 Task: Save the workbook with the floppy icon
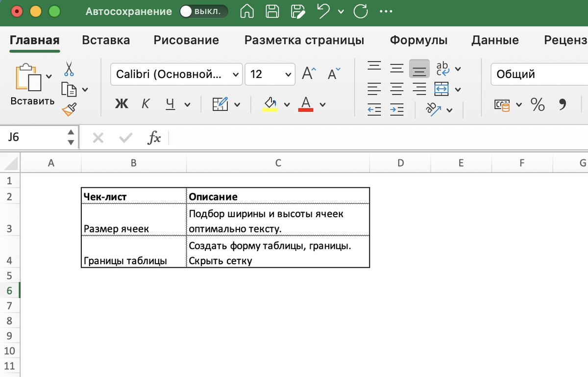272,11
